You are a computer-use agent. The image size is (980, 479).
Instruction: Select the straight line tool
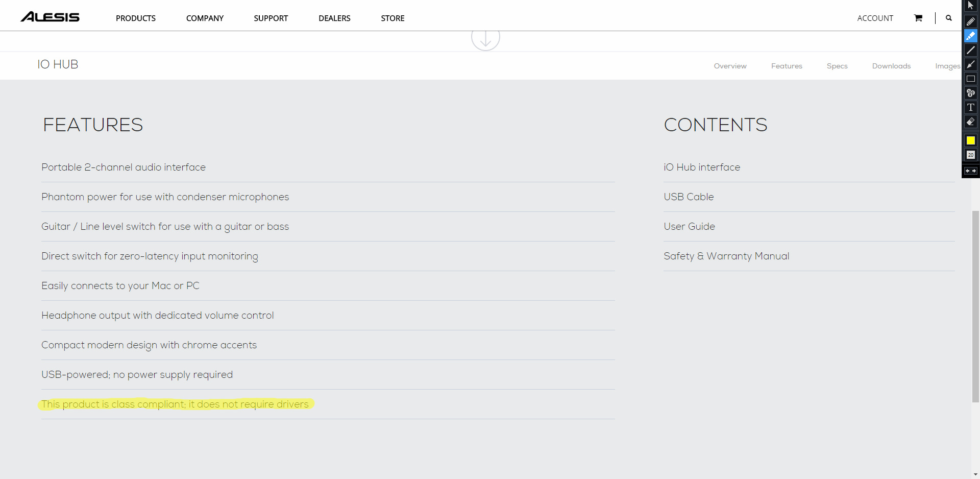pos(971,50)
